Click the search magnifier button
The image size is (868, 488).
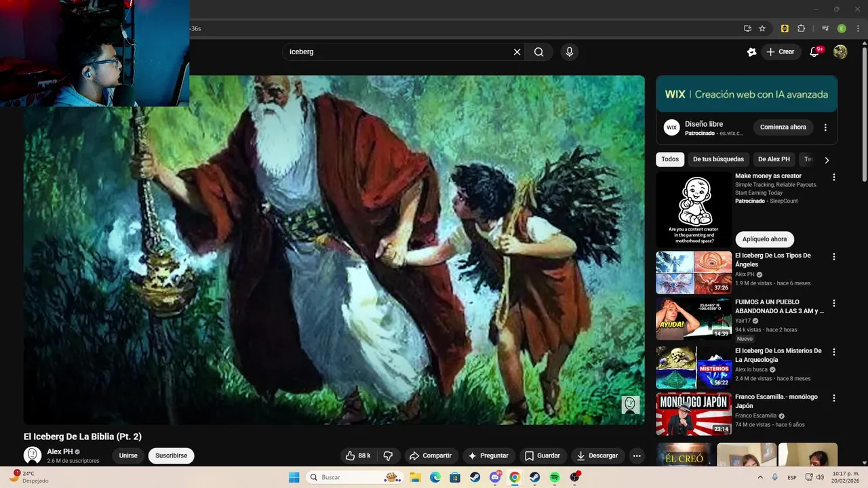pyautogui.click(x=538, y=52)
